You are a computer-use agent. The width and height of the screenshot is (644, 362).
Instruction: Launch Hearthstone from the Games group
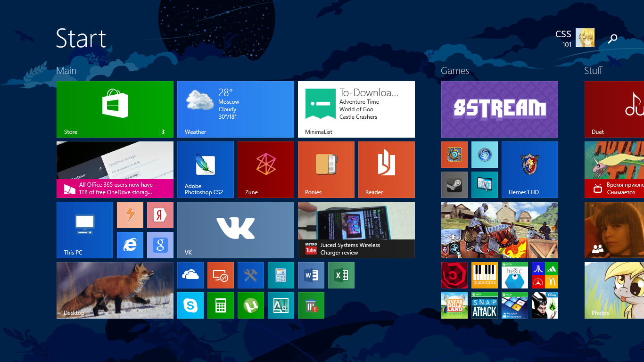point(454,155)
